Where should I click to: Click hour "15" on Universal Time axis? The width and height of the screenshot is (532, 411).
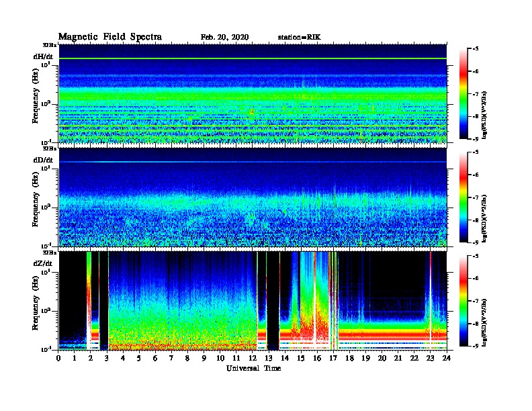pos(301,358)
